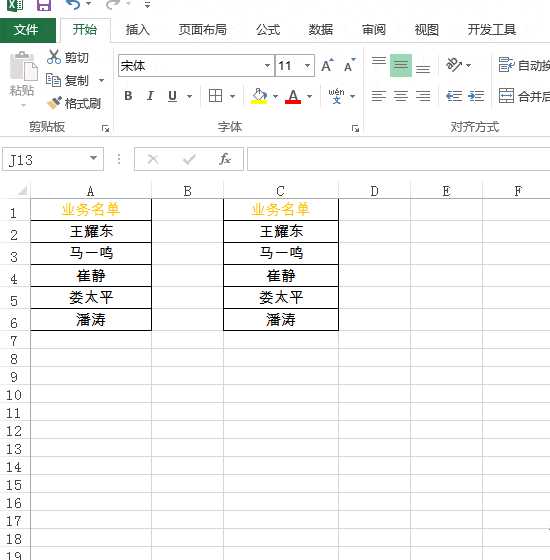Click the increase font size icon
The width and height of the screenshot is (550, 560).
[x=328, y=65]
